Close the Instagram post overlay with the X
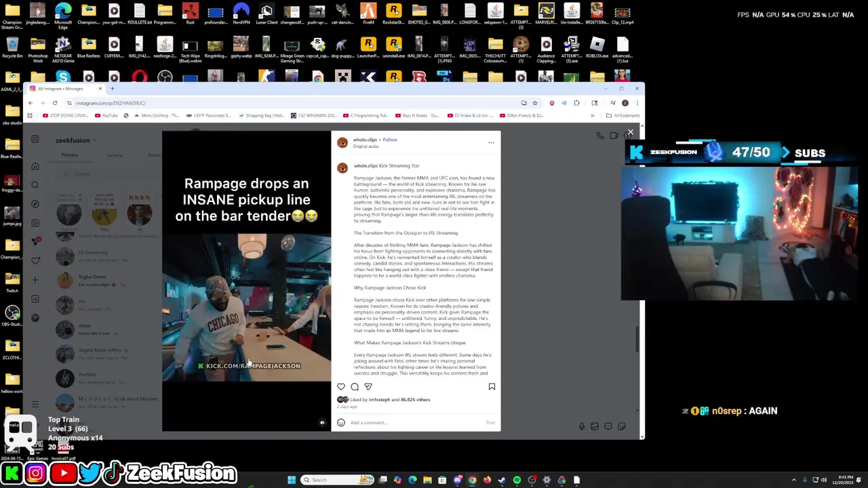The image size is (868, 488). point(630,133)
